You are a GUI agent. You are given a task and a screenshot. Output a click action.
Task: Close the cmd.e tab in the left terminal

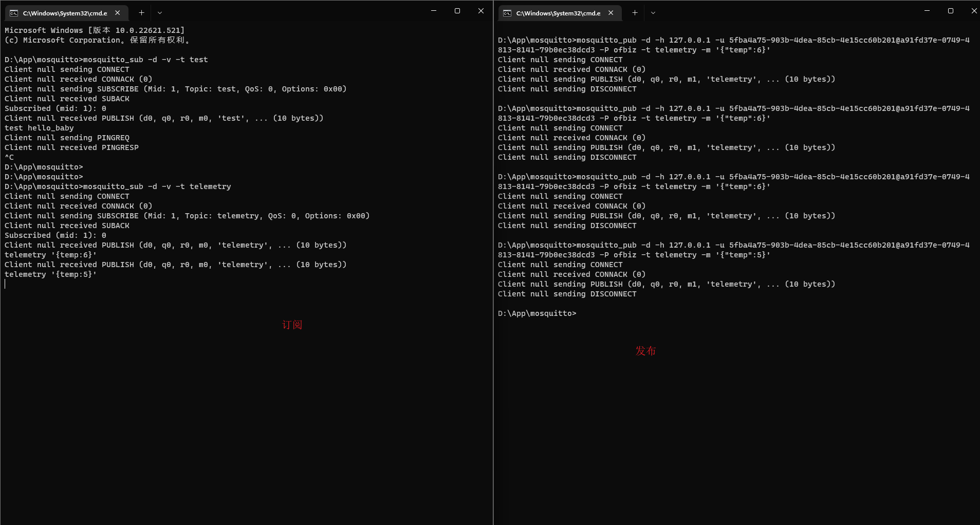[x=117, y=12]
